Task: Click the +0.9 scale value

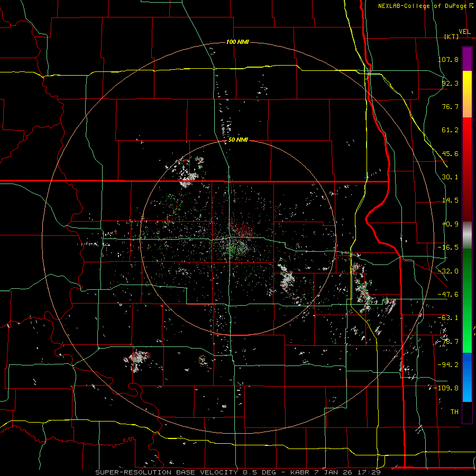Action: [450, 224]
